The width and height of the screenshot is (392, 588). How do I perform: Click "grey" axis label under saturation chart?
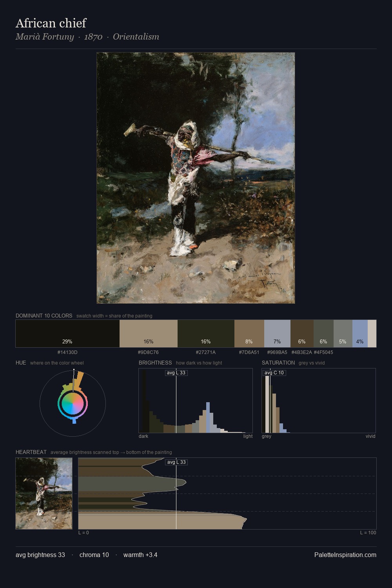(x=267, y=436)
